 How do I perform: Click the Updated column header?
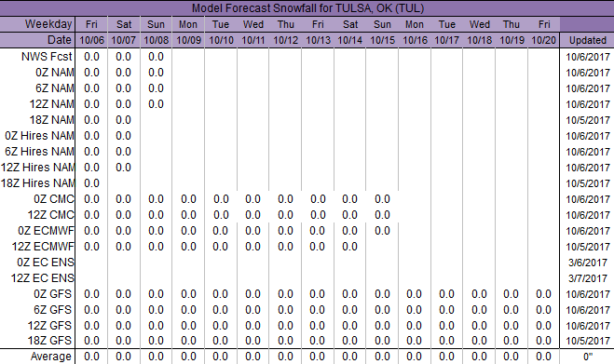click(x=587, y=40)
